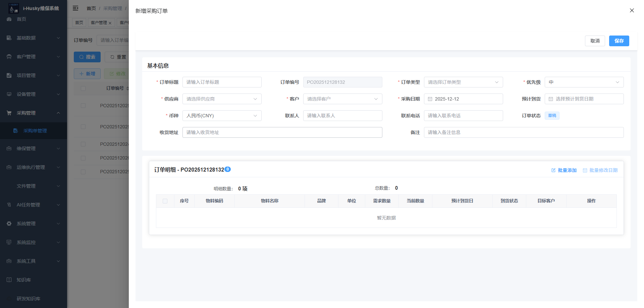Viewport: 644px width, 308px height.
Task: Open the 订单类型 dropdown
Action: [463, 82]
